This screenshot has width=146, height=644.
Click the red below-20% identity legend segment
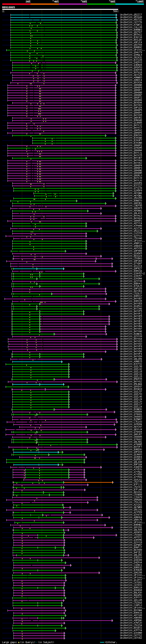tap(16, 4)
